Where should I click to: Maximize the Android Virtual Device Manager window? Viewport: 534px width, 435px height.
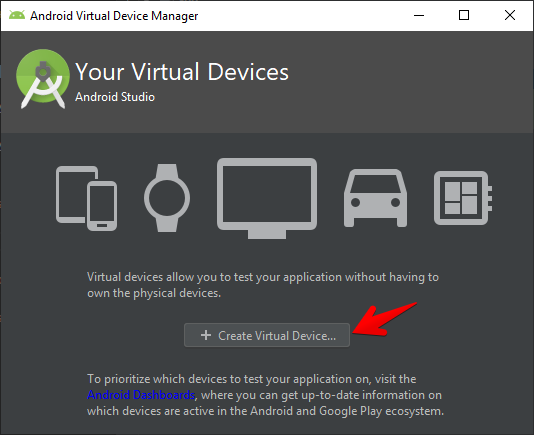[464, 15]
